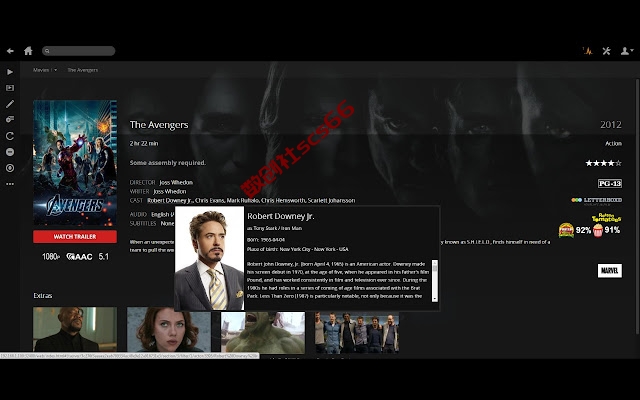This screenshot has height=400, width=640.
Task: Click the Action genre link
Action: pyautogui.click(x=613, y=143)
